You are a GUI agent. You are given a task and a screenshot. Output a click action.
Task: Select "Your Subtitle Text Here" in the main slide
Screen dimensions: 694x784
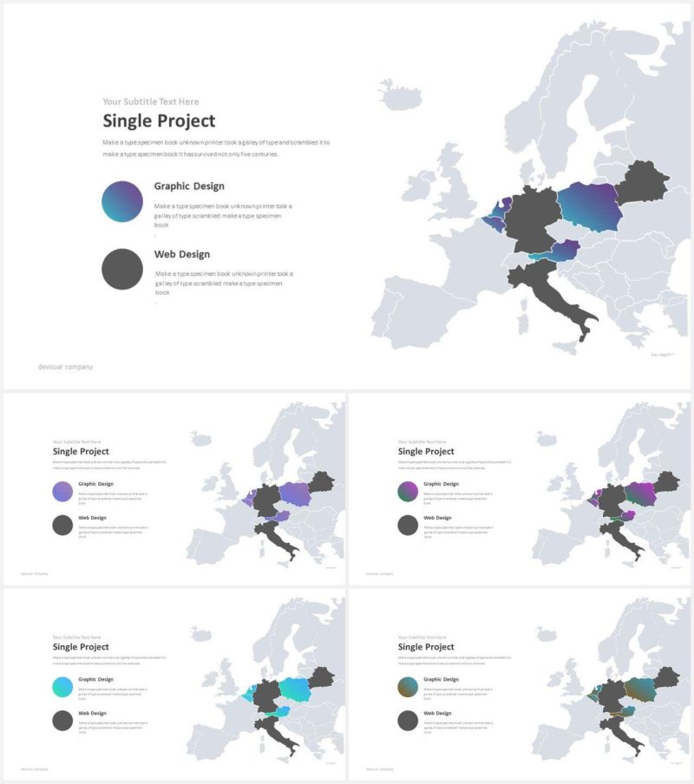point(150,101)
